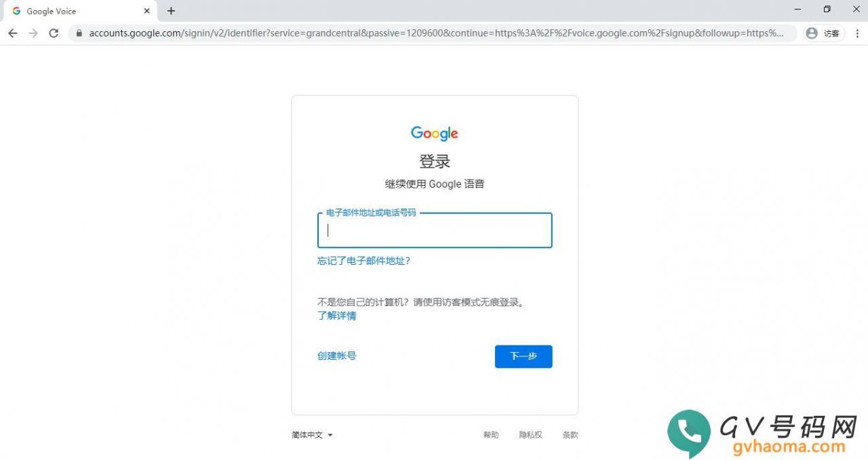Click the Google favicon on the tab
This screenshot has height=460, width=868.
click(16, 11)
